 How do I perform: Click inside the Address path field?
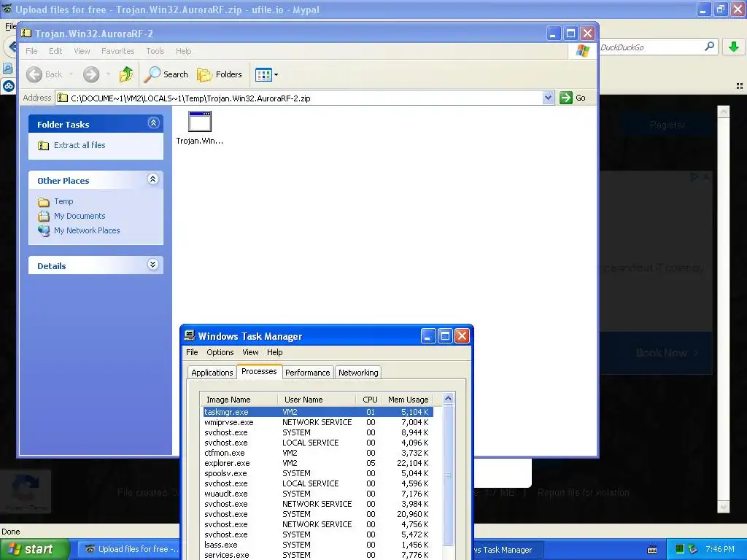click(x=305, y=98)
